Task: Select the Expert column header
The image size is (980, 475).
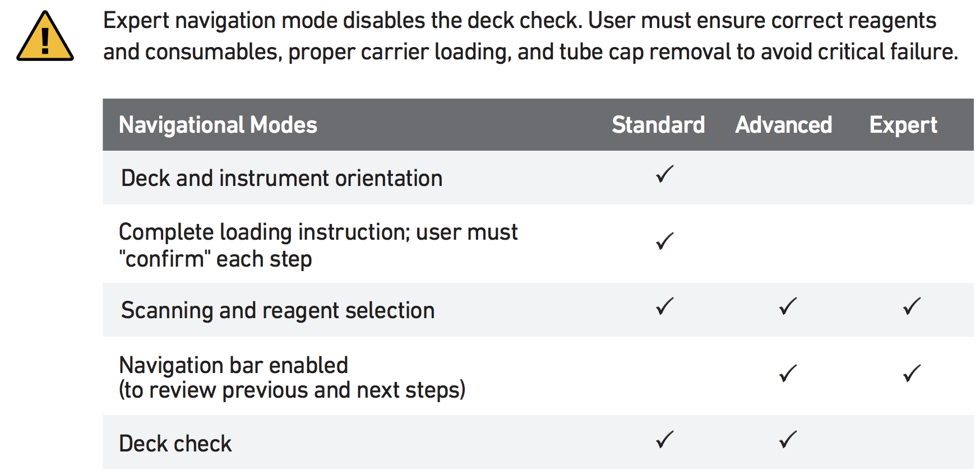Action: tap(903, 125)
